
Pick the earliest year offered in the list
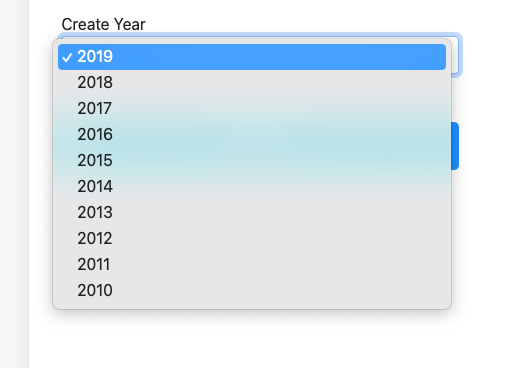[x=252, y=290]
